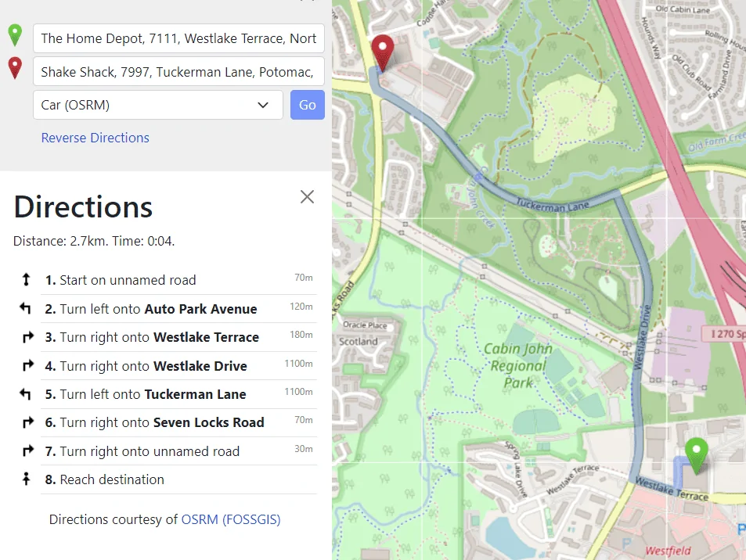Click the Spring Lake Drive map label
This screenshot has width=746, height=560.
point(516,468)
